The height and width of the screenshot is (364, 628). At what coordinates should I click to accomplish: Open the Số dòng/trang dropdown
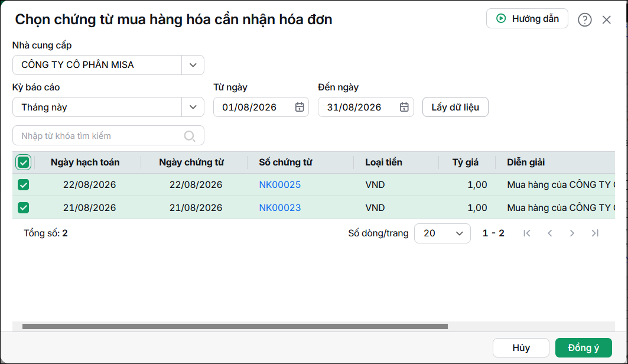click(x=442, y=233)
